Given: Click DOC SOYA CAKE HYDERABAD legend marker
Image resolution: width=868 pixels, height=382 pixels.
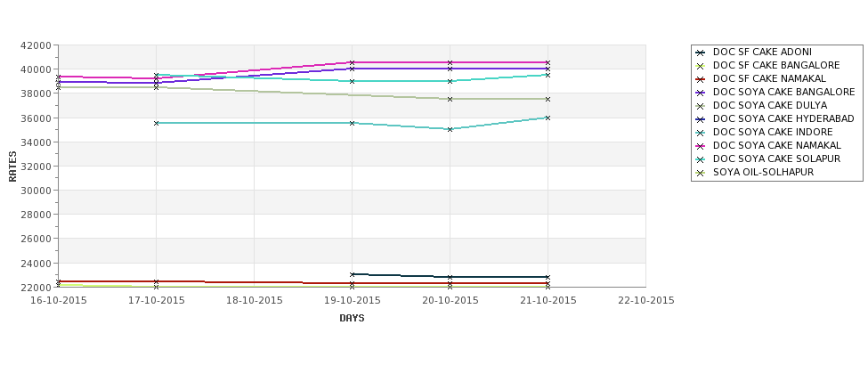Looking at the screenshot, I should (701, 119).
